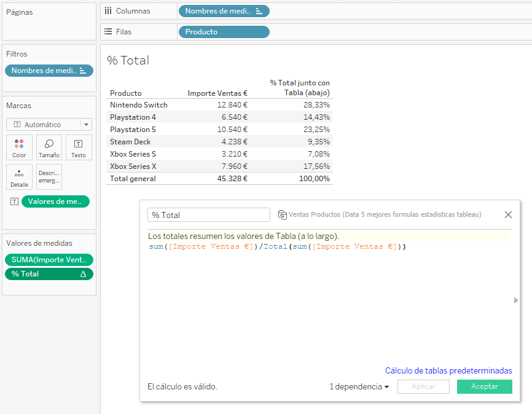The height and width of the screenshot is (414, 532).
Task: Click the Páginas shelf label
Action: (19, 12)
